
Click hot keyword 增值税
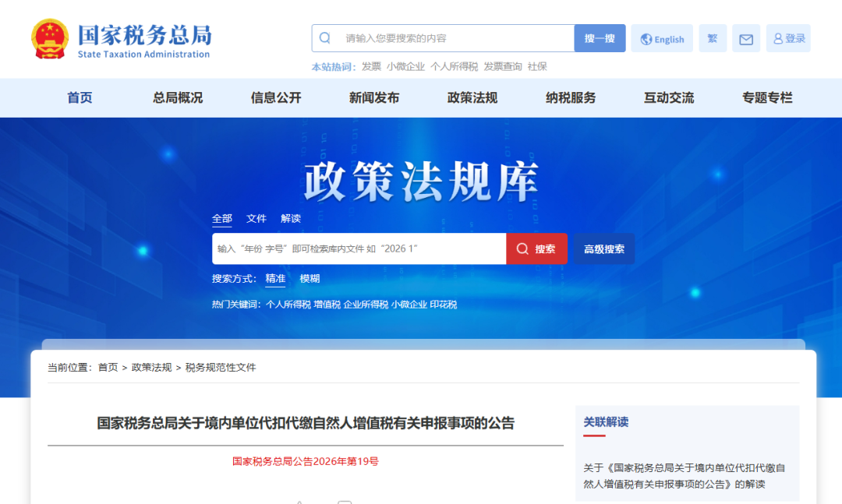coord(327,305)
